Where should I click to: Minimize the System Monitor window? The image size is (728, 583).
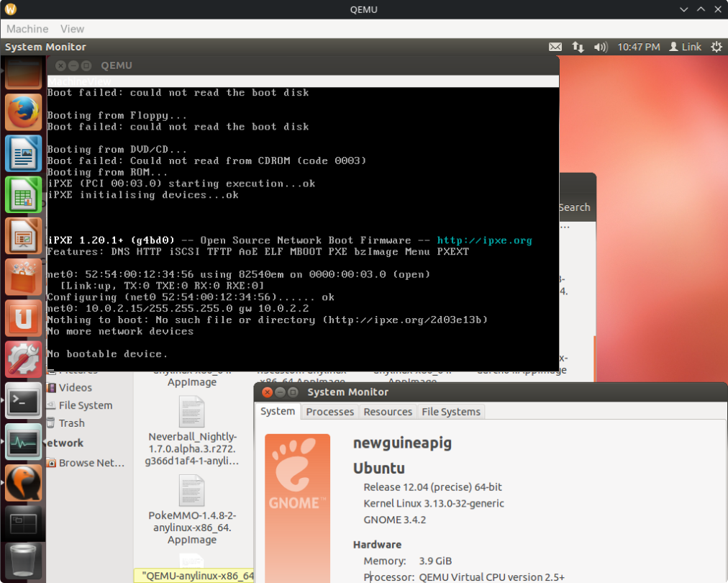pyautogui.click(x=280, y=392)
